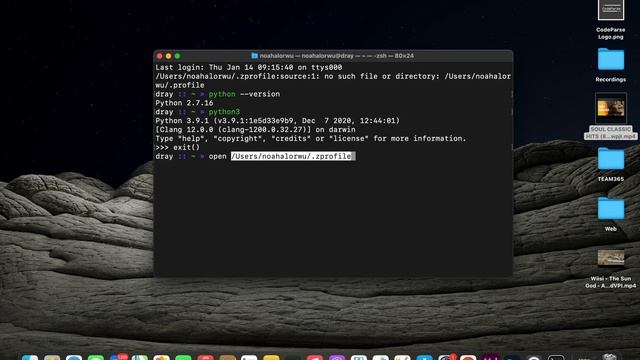Click the green 'python3' command text
This screenshot has width=640, height=360.
click(x=224, y=112)
